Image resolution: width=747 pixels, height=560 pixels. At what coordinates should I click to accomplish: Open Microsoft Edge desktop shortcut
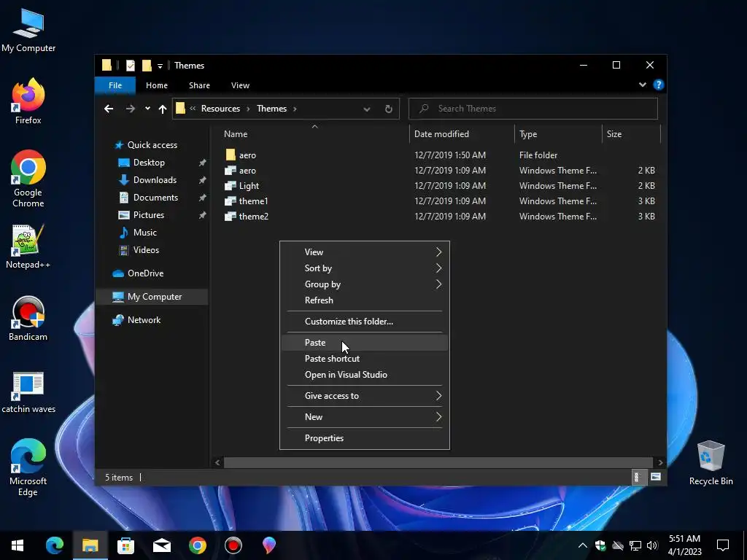pyautogui.click(x=28, y=467)
